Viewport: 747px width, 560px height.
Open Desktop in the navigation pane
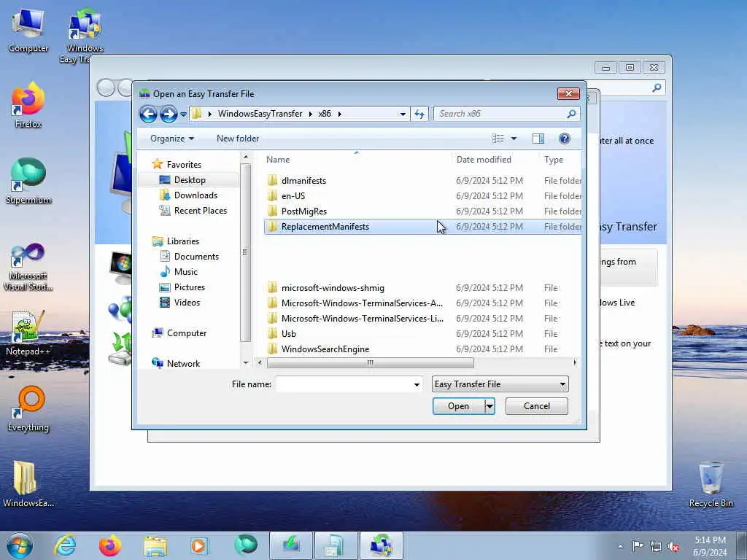click(x=190, y=180)
